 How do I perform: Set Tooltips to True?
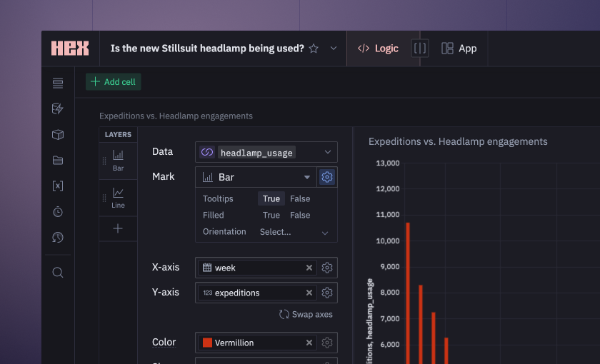pos(271,199)
